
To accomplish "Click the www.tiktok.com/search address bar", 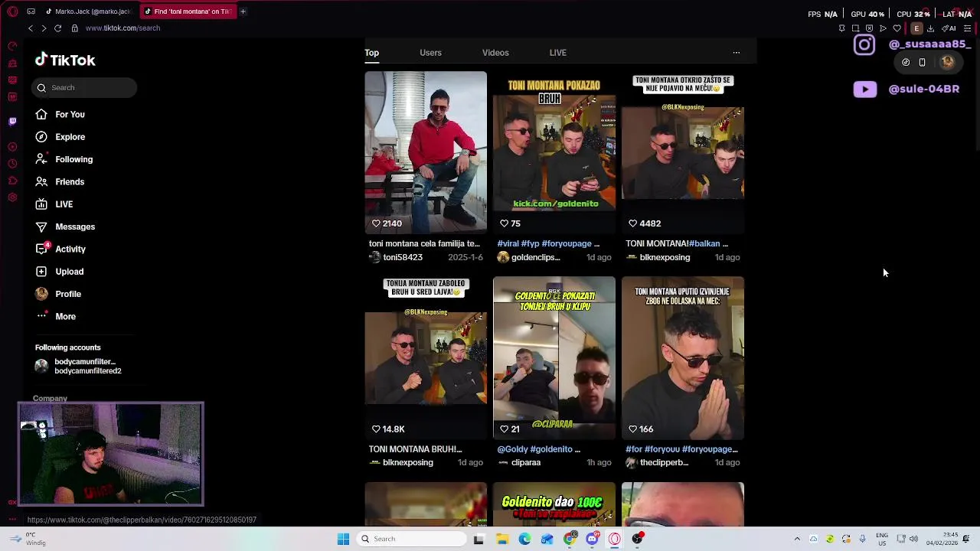I will (x=122, y=28).
